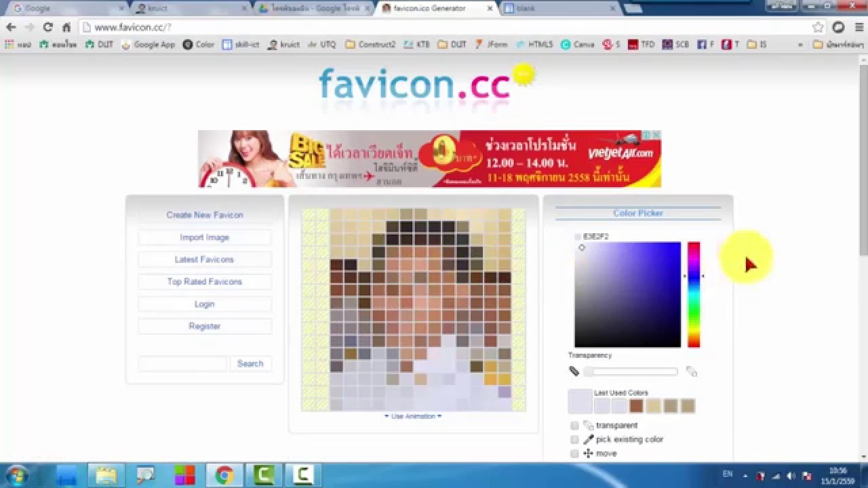Viewport: 868px width, 488px height.
Task: Select the brown last used color swatch
Action: [x=636, y=406]
